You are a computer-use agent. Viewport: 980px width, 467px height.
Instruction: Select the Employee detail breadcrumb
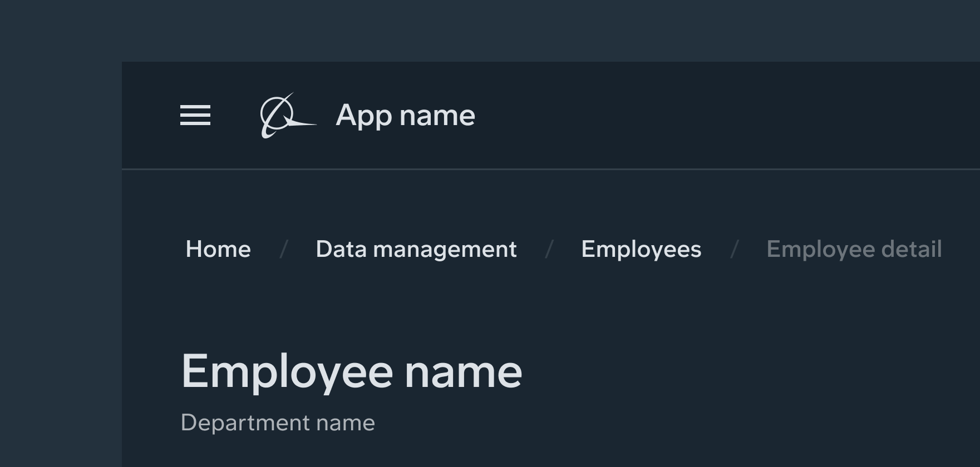854,249
